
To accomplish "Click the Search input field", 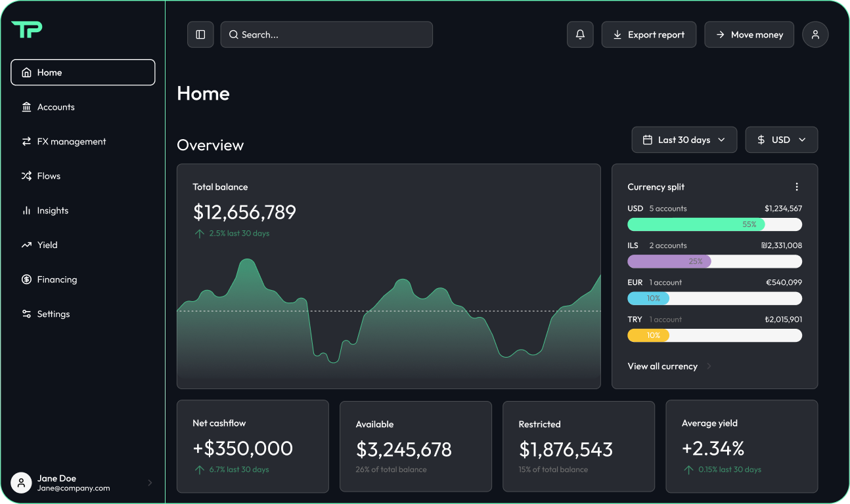I will tap(326, 34).
